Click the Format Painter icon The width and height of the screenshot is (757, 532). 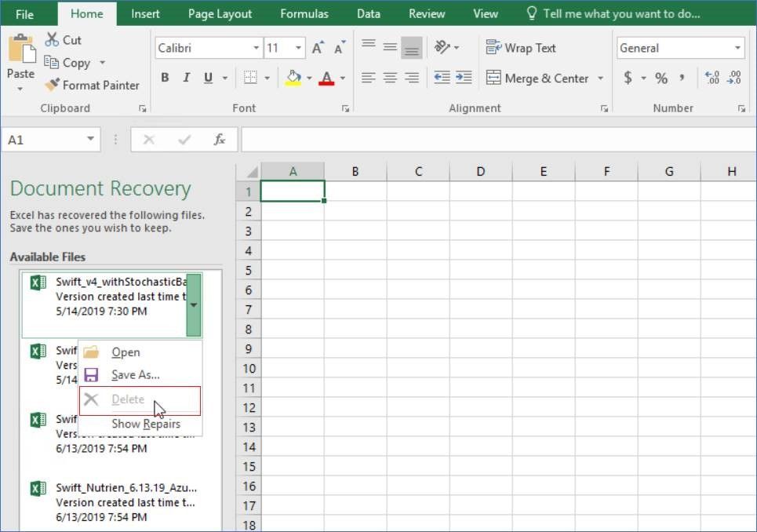52,85
